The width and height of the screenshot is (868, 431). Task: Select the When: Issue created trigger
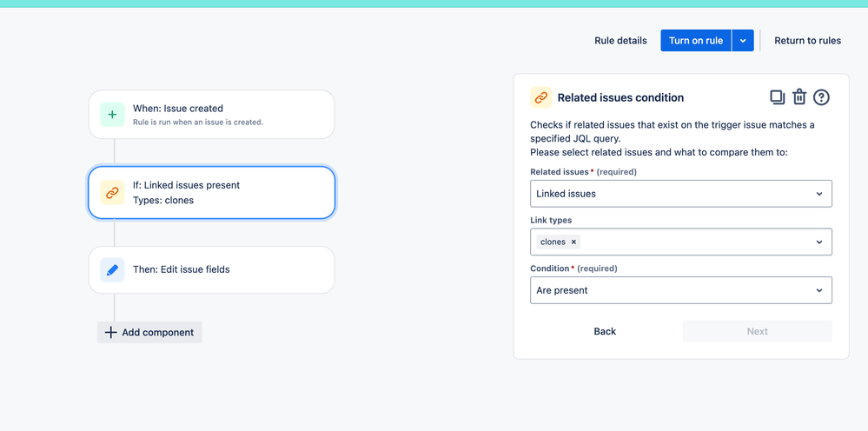211,115
